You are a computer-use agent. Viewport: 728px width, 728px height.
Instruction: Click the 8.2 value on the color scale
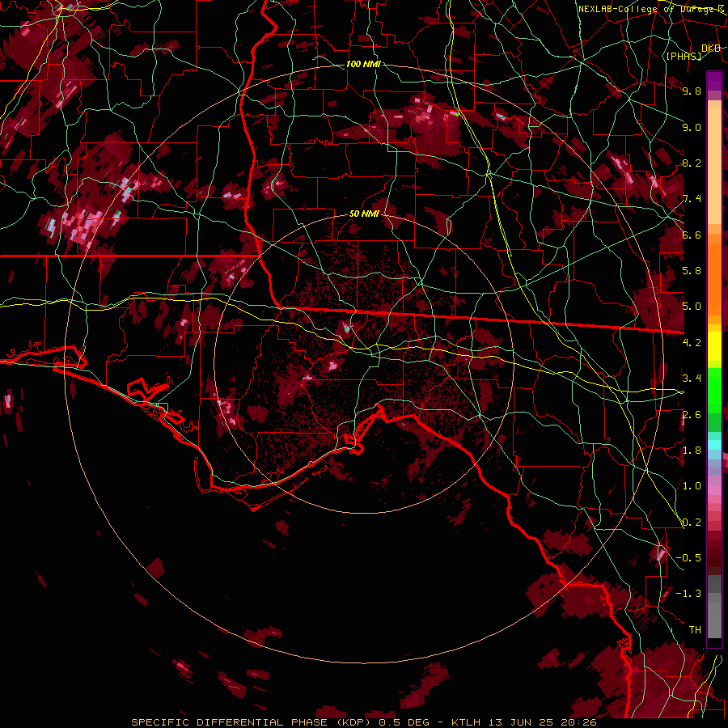(692, 163)
